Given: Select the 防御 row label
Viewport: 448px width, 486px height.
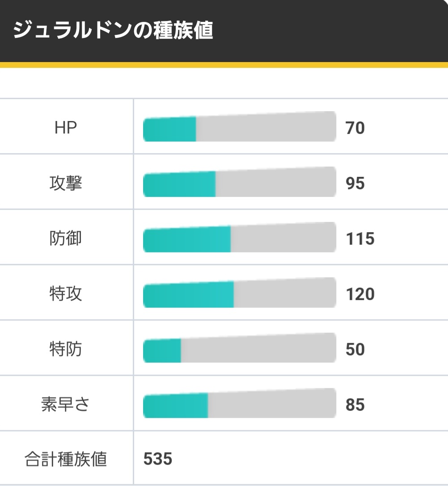Looking at the screenshot, I should pos(65,238).
